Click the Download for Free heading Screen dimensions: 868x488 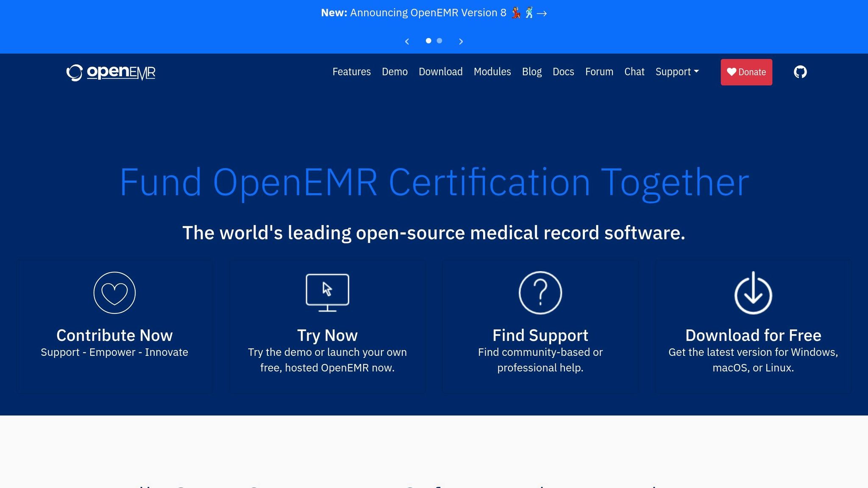[x=753, y=335]
